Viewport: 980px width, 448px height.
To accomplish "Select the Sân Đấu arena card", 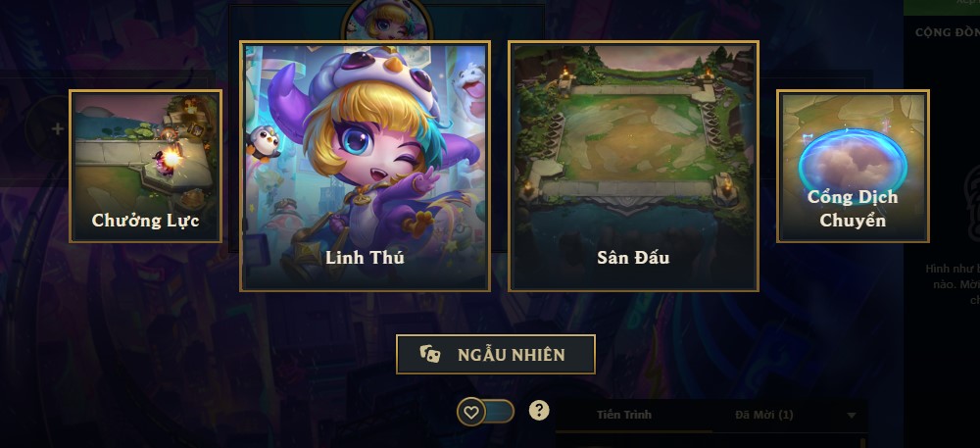I will point(634,167).
